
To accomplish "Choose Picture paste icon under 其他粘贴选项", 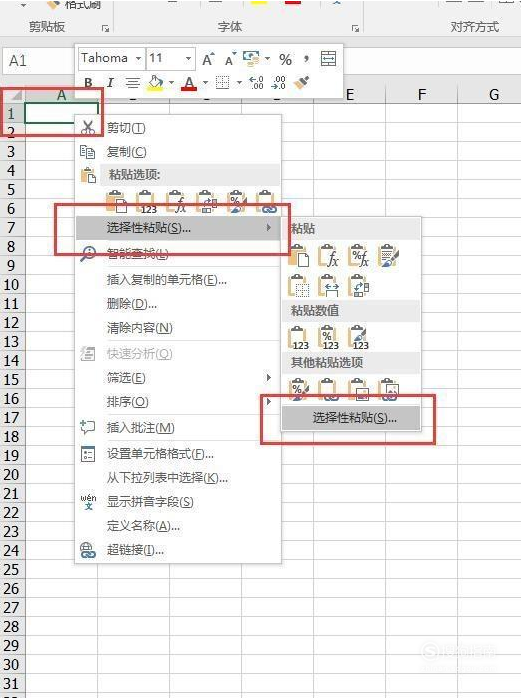I will pos(358,389).
